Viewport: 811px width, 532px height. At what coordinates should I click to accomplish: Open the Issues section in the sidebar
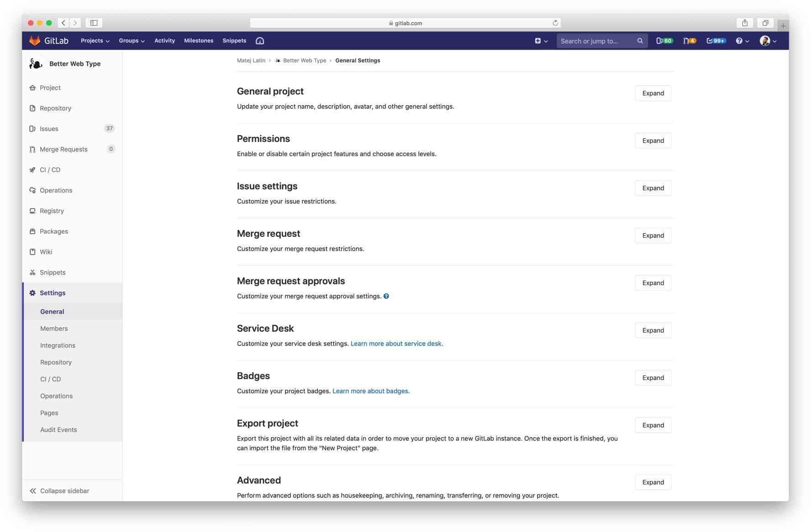coord(49,128)
